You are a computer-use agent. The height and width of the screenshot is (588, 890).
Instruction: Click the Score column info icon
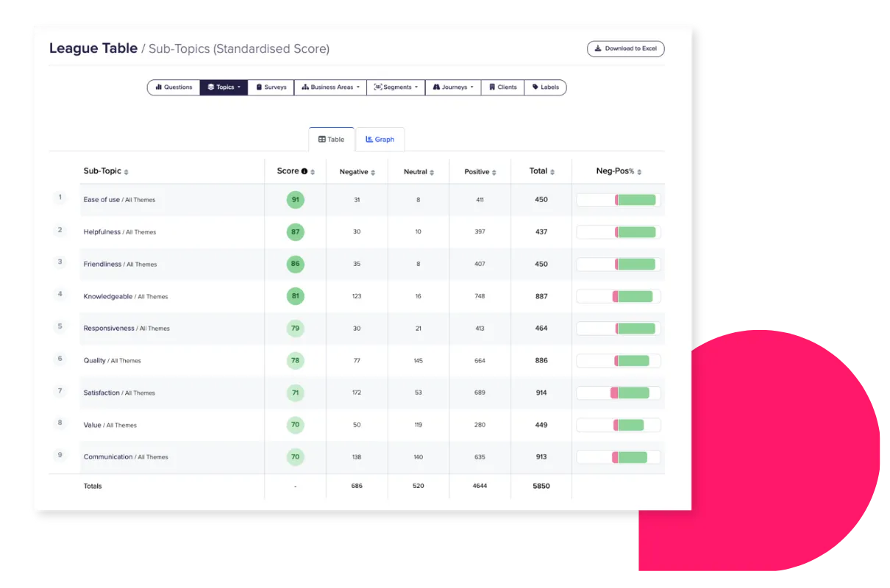(305, 171)
